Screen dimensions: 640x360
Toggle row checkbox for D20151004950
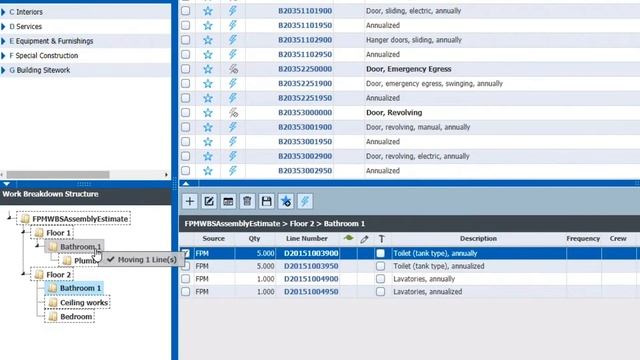click(x=185, y=292)
